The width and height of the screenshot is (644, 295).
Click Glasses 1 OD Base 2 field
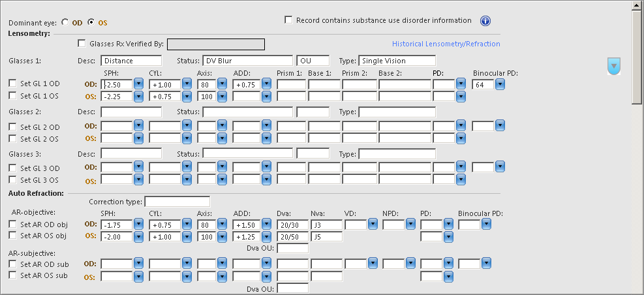[x=405, y=85]
